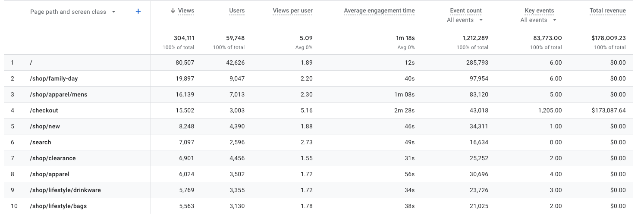Select the /checkout page path row
The height and width of the screenshot is (224, 644).
point(44,111)
